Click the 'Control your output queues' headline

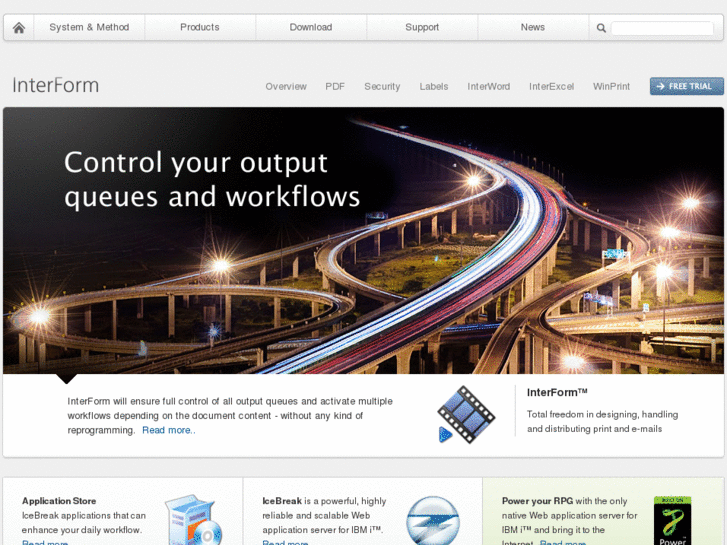pos(212,179)
